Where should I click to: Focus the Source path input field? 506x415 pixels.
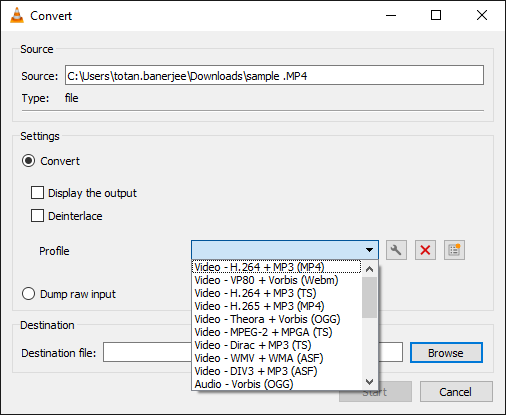click(274, 75)
